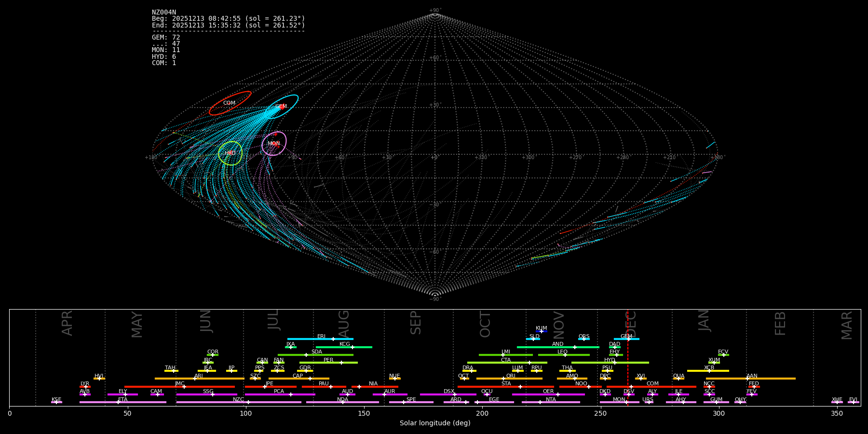Click the red dashed current solar longitude line
868x434 pixels.
628,357
